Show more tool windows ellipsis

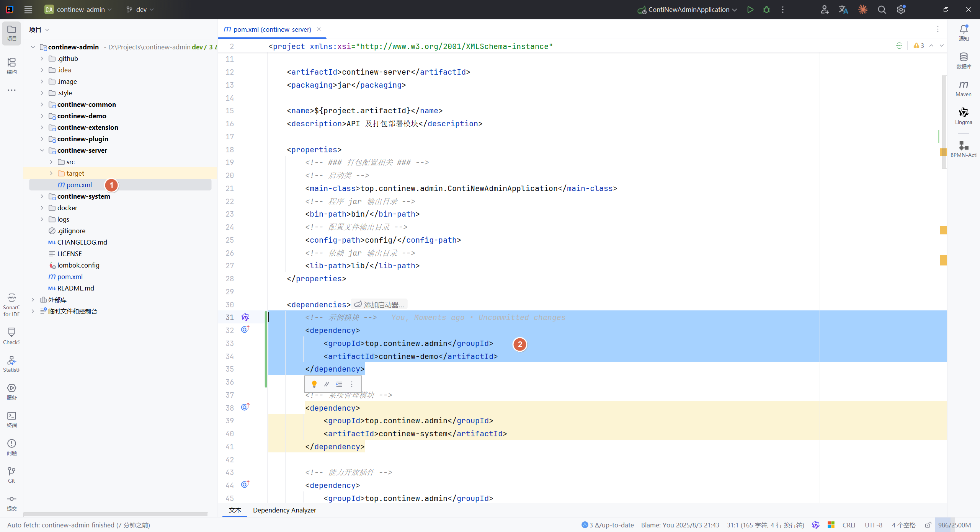[x=11, y=90]
